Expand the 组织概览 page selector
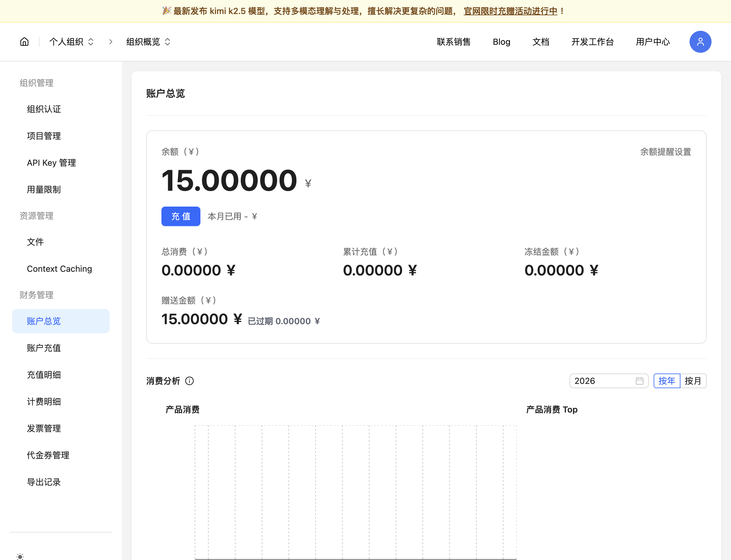The image size is (731, 560). click(148, 42)
